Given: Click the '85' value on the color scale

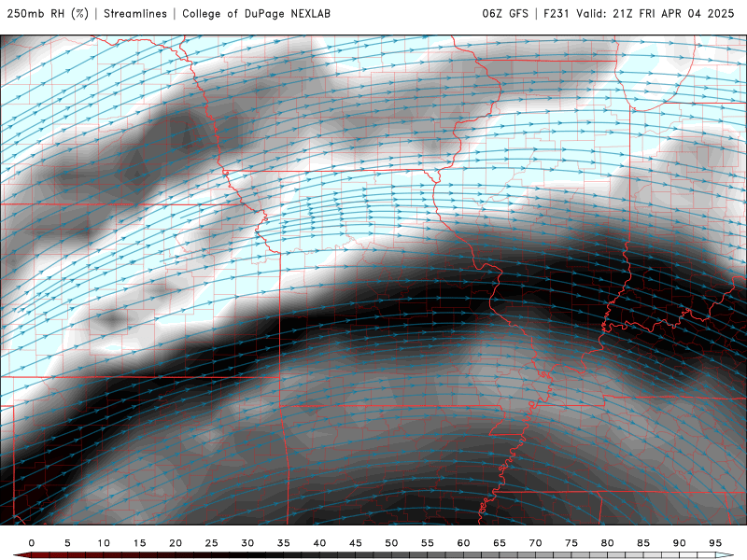Looking at the screenshot, I should (643, 543).
